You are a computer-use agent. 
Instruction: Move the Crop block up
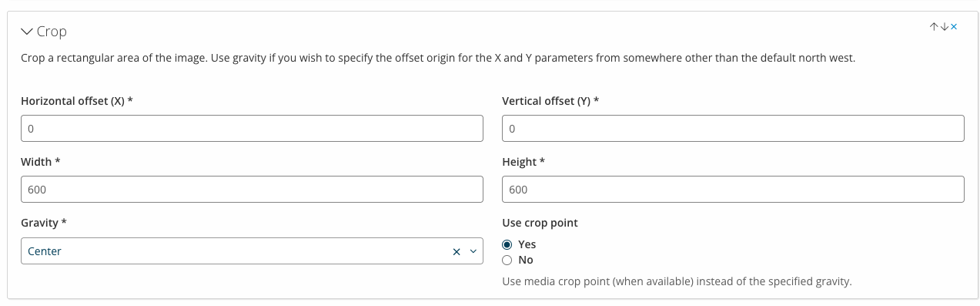tap(934, 27)
